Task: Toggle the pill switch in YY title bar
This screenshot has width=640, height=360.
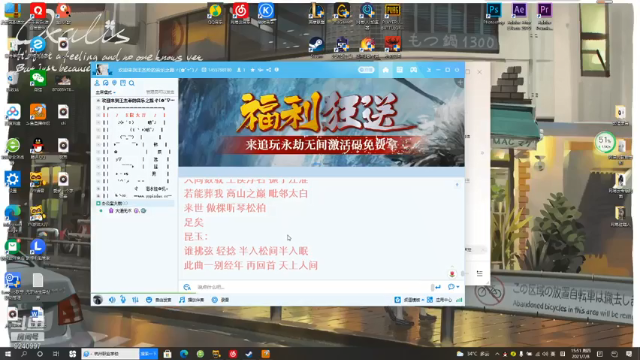Action: click(366, 70)
